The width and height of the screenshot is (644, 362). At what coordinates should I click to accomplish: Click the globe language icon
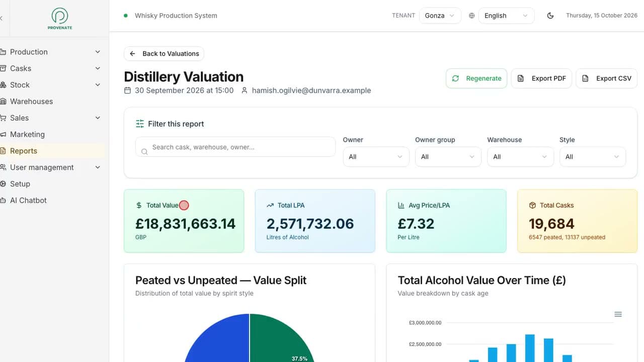[x=471, y=16]
